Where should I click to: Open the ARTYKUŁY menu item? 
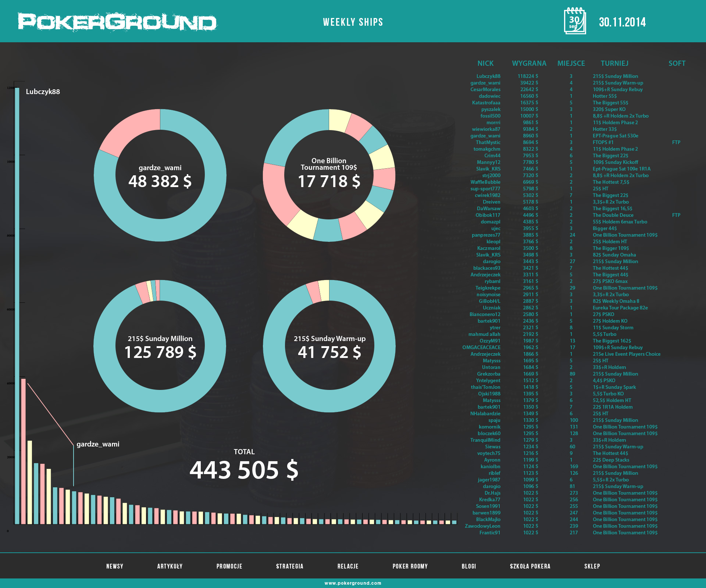tap(170, 566)
